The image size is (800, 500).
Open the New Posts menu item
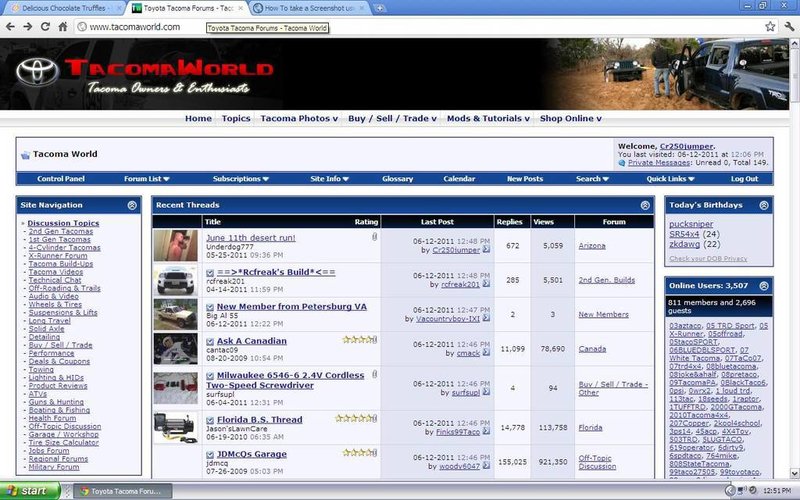[525, 179]
